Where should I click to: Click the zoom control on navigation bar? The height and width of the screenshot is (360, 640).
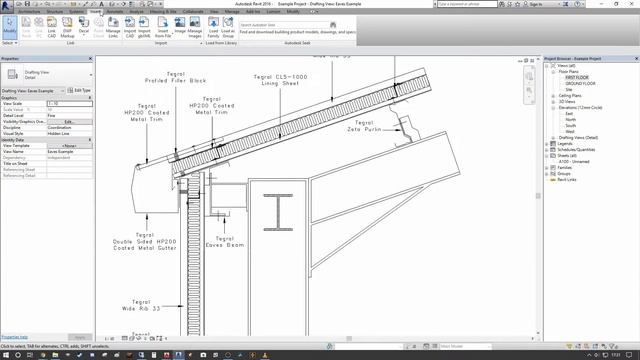pos(529,91)
